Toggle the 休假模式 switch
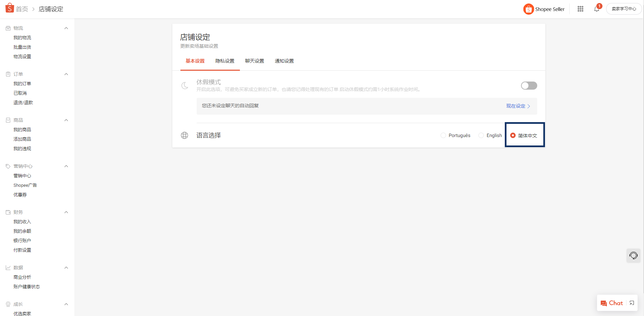Viewport: 644px width, 316px height. tap(529, 86)
